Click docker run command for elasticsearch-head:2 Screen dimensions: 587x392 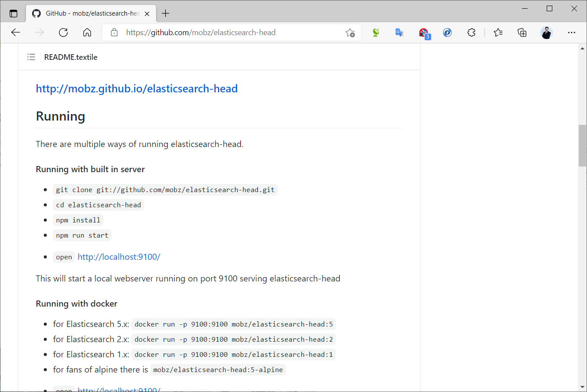(x=234, y=340)
